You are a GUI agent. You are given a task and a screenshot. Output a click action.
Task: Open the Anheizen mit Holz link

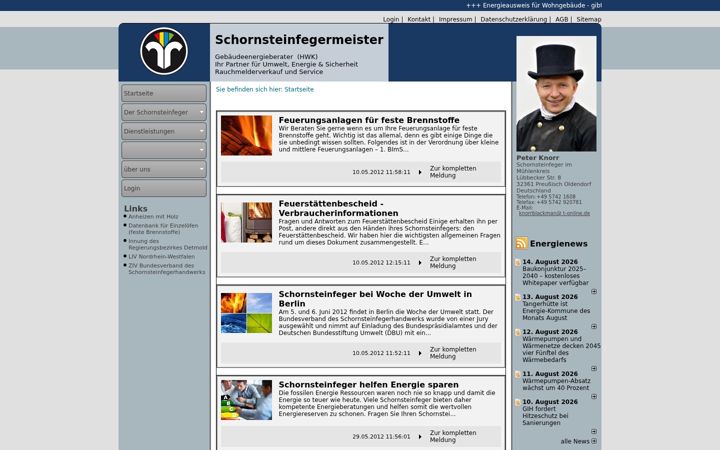(x=153, y=216)
